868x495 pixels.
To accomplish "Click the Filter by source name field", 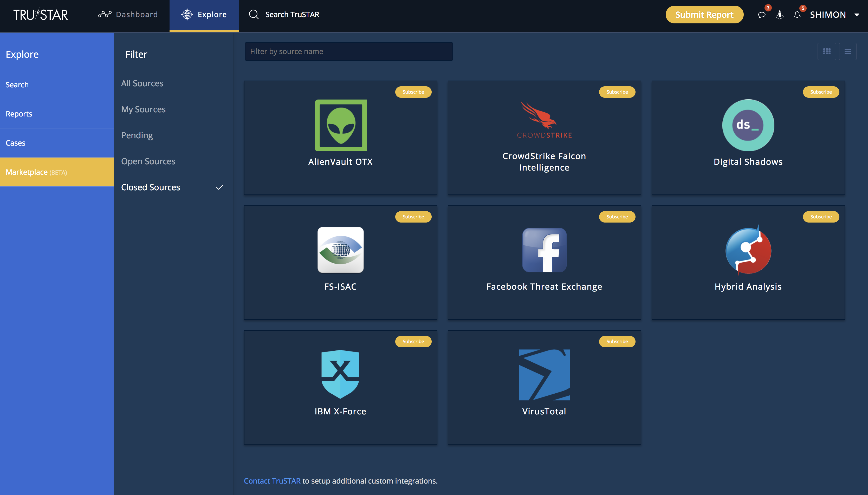I will click(x=348, y=51).
